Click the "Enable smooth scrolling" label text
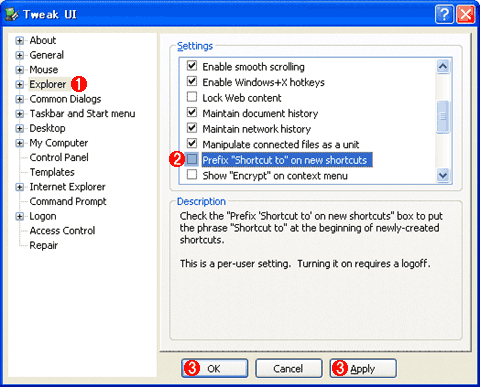Screen dimensions: 480x387 click(253, 67)
